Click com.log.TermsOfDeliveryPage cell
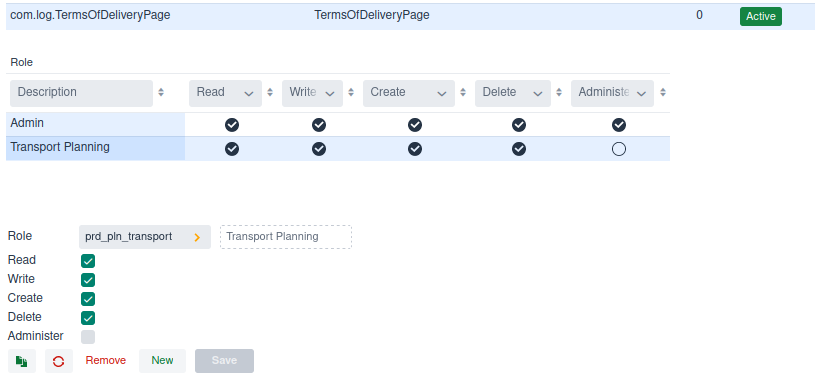 [90, 15]
